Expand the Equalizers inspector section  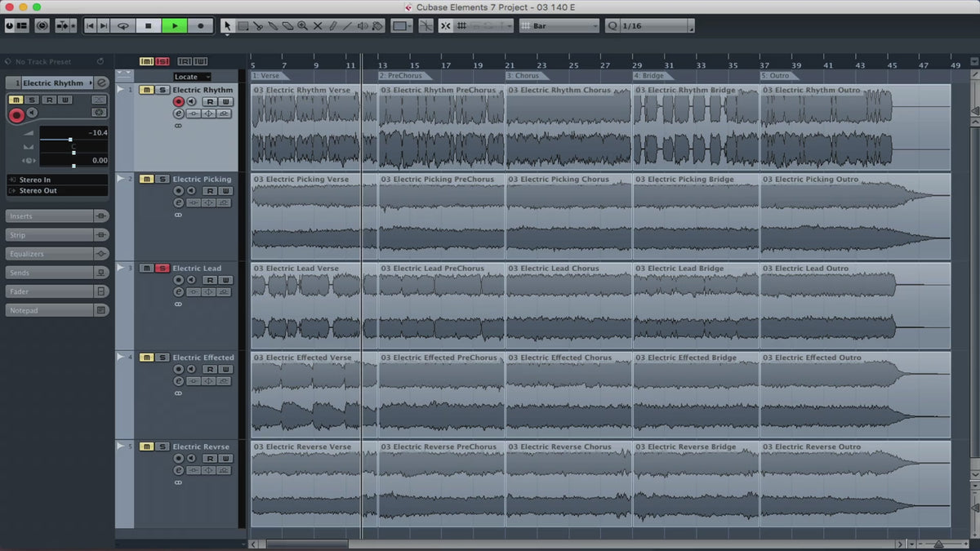coord(50,254)
